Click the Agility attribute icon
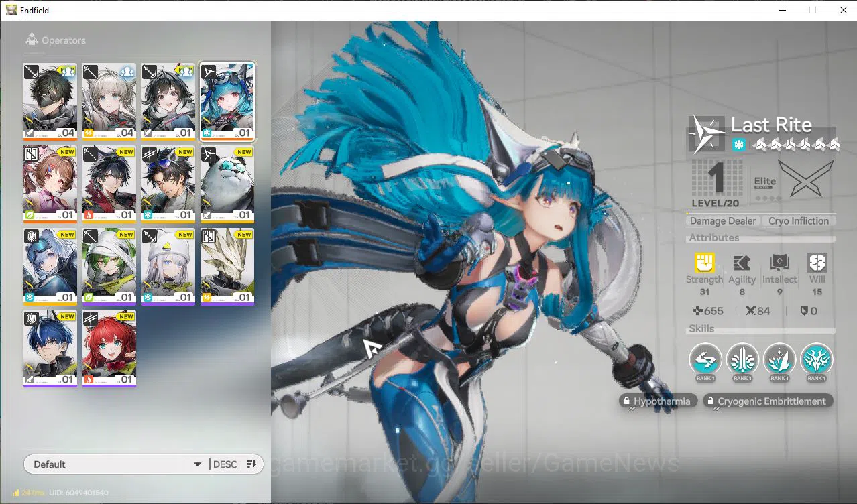 pyautogui.click(x=742, y=263)
